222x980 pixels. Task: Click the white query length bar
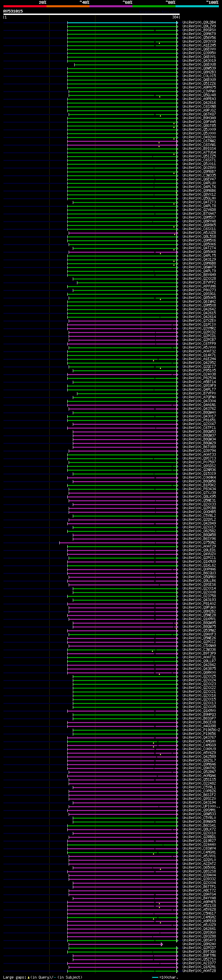tap(92, 15)
